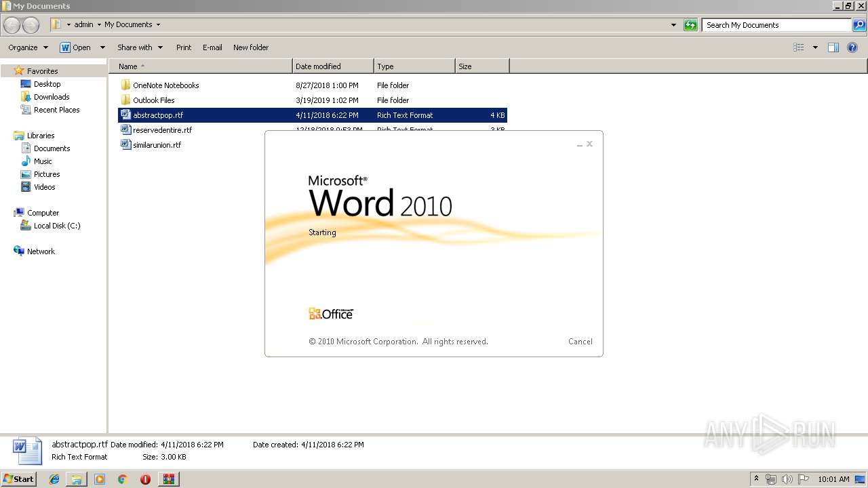The width and height of the screenshot is (868, 488).
Task: Cancel the Word 2010 startup splash
Action: pyautogui.click(x=580, y=342)
